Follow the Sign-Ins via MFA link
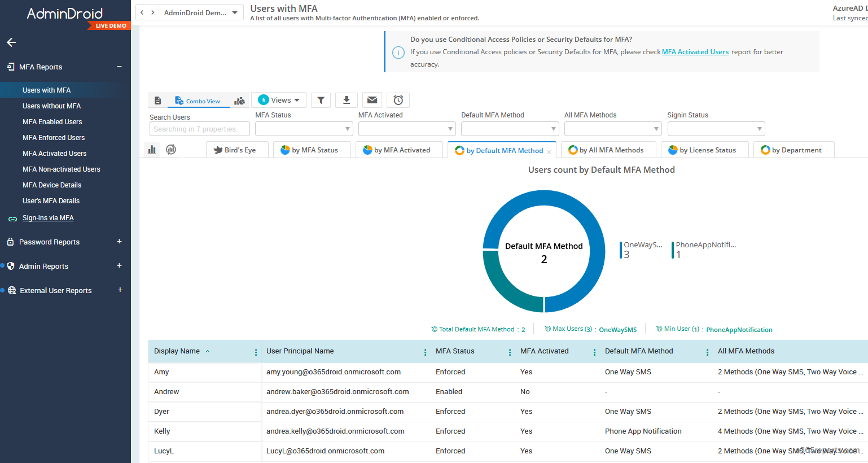This screenshot has height=463, width=868. [48, 218]
